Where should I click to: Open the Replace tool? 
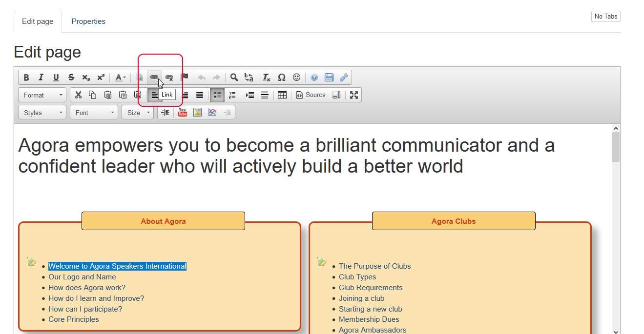[249, 78]
